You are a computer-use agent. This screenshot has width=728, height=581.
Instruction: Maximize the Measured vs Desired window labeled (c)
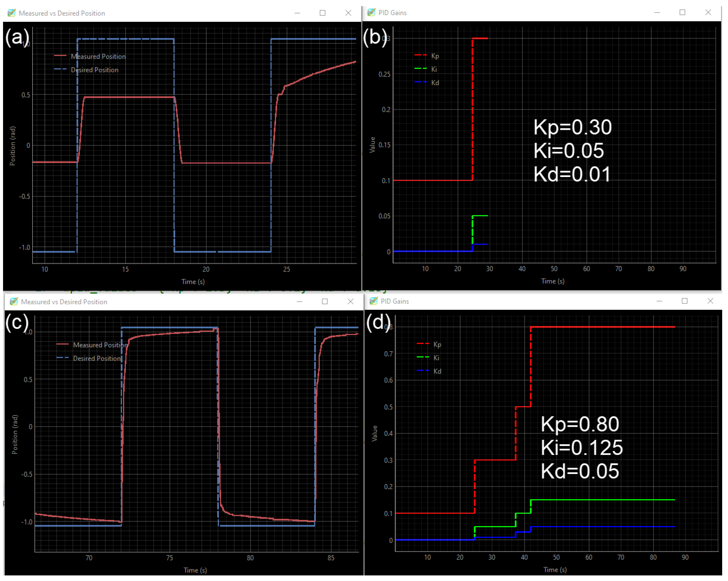click(325, 302)
